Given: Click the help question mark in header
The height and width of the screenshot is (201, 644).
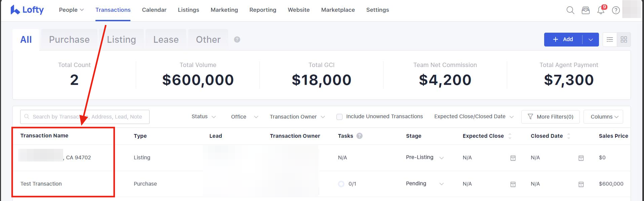Looking at the screenshot, I should (616, 10).
